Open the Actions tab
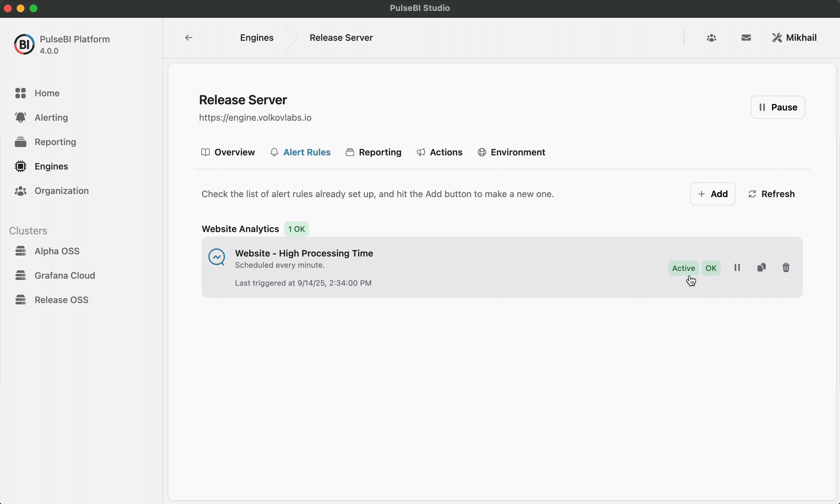The image size is (840, 504). 440,152
